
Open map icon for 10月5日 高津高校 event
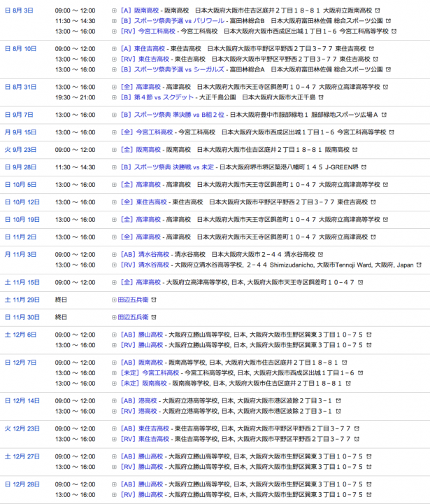386,185
